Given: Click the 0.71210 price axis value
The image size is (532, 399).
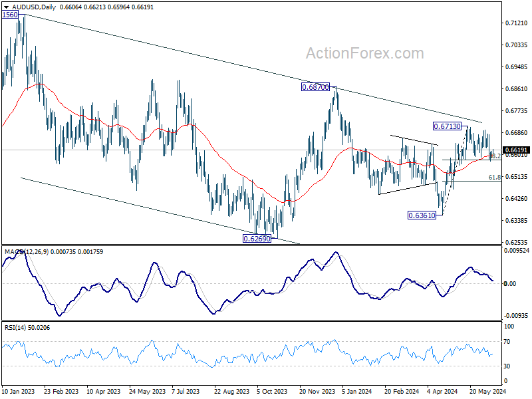Looking at the screenshot, I should [x=517, y=23].
